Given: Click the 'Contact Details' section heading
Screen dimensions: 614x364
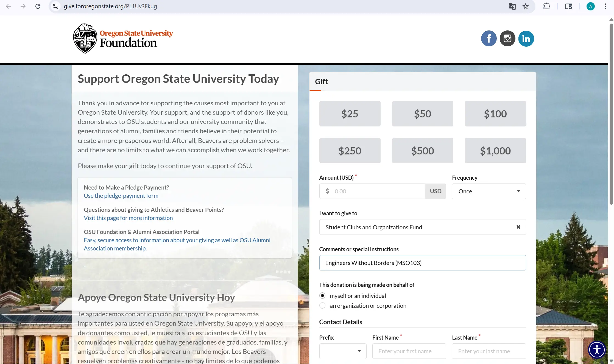Looking at the screenshot, I should pos(341,322).
